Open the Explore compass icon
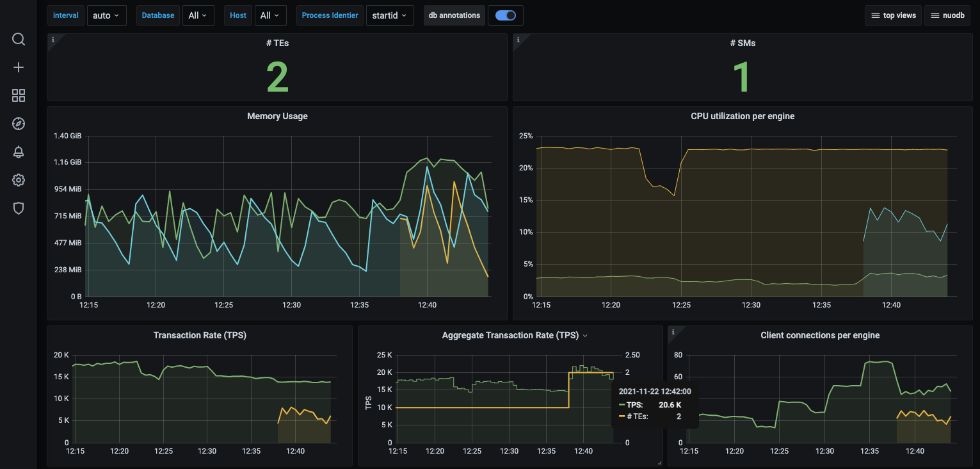The height and width of the screenshot is (469, 980). click(x=19, y=124)
